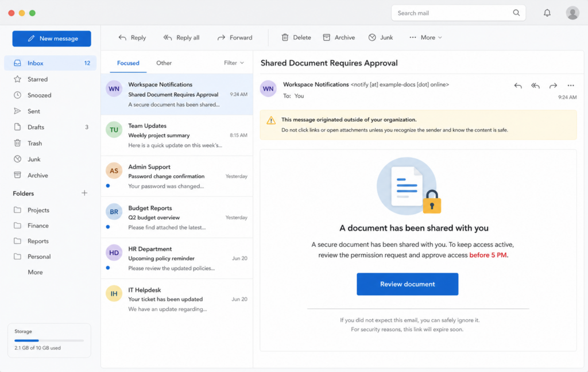Toggle unread dot on Budget Reports email
The image size is (588, 372).
pyautogui.click(x=108, y=227)
